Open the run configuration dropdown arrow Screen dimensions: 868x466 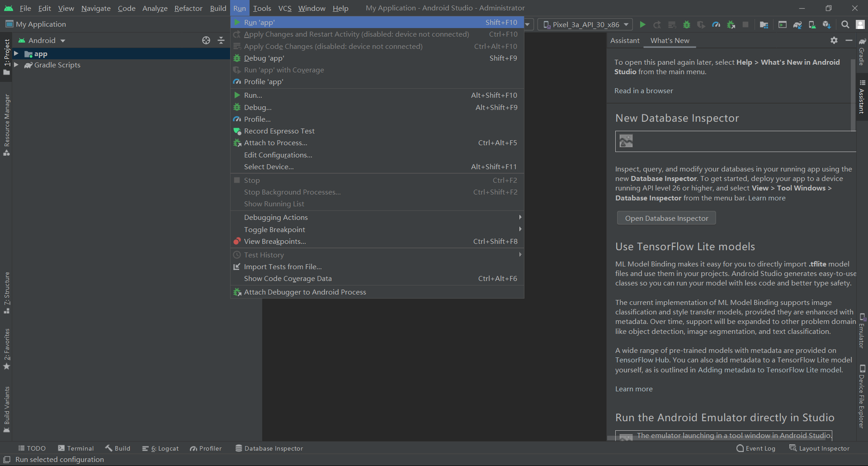pyautogui.click(x=528, y=24)
